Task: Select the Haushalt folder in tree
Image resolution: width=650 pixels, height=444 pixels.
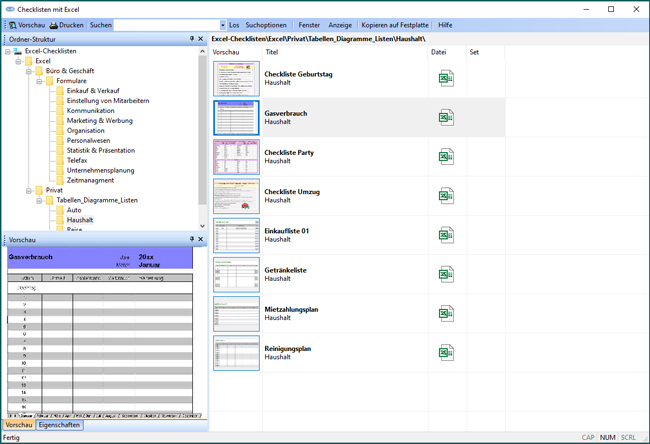Action: 79,220
